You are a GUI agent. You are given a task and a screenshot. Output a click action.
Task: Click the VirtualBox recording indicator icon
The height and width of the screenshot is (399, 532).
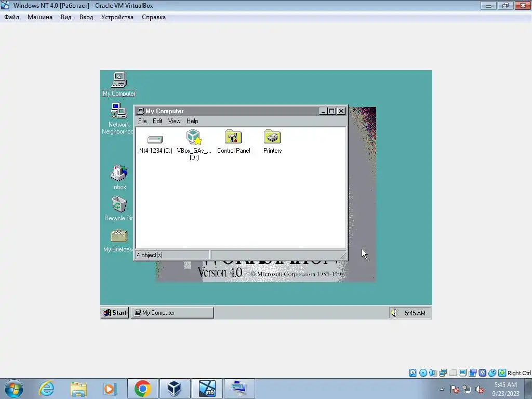472,373
